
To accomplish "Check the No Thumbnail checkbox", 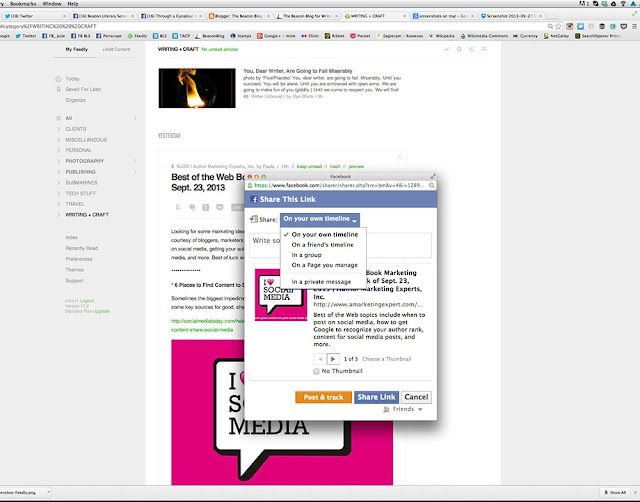I will pyautogui.click(x=316, y=371).
